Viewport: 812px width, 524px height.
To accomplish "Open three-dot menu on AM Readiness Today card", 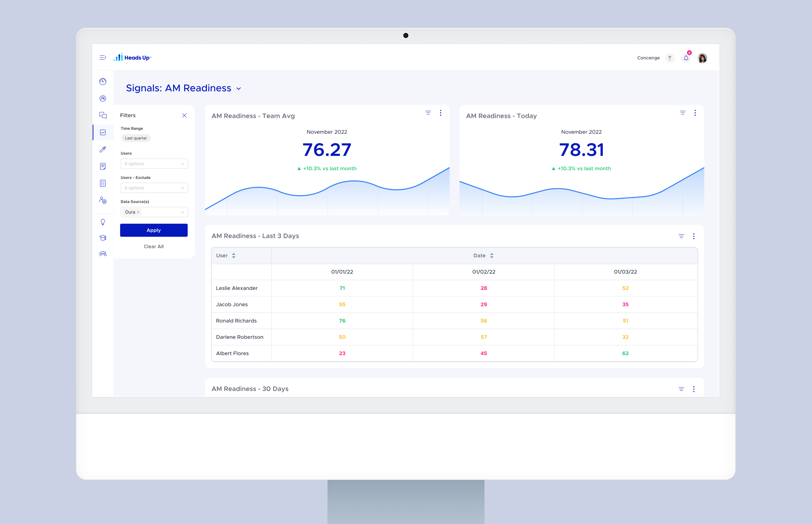I will [695, 113].
